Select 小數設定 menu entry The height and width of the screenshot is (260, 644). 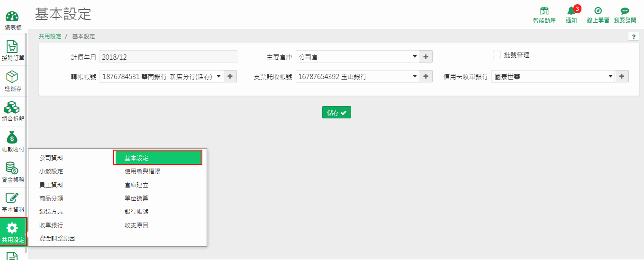(x=51, y=171)
